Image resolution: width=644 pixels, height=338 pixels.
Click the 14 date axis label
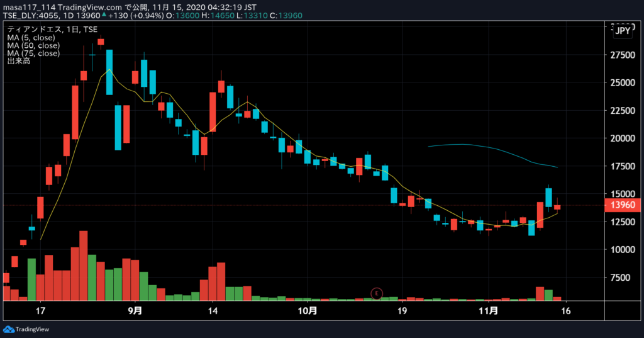[213, 311]
